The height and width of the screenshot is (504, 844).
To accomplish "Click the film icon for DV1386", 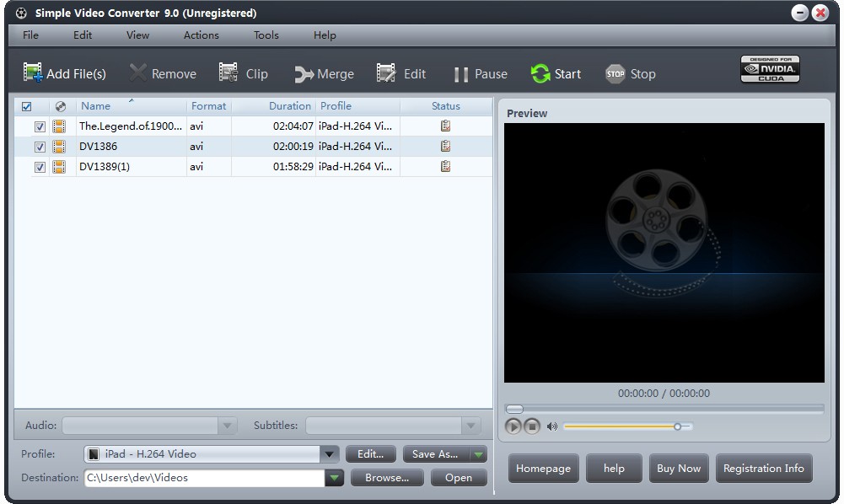I will [x=59, y=147].
